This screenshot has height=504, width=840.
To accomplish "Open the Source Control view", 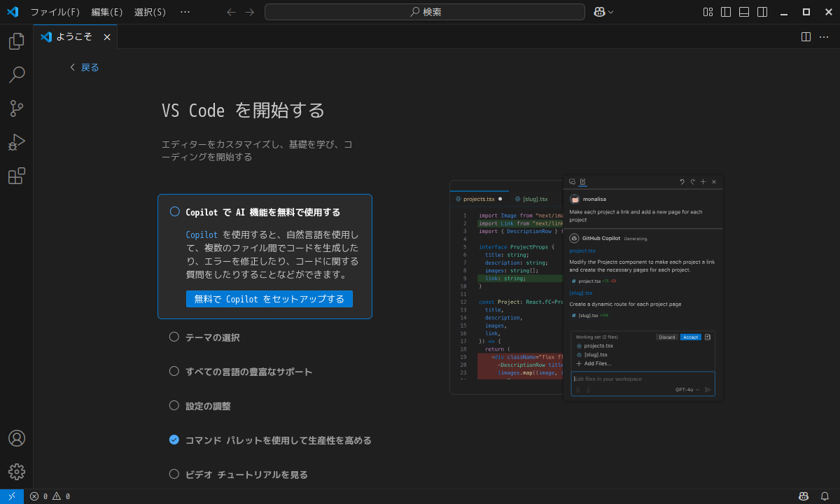I will pyautogui.click(x=16, y=108).
